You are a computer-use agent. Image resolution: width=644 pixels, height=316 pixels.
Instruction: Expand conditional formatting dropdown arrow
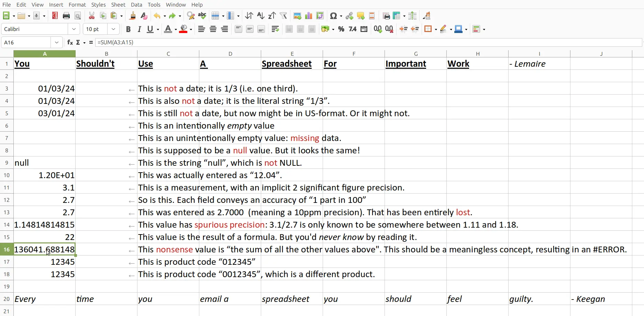tap(484, 29)
